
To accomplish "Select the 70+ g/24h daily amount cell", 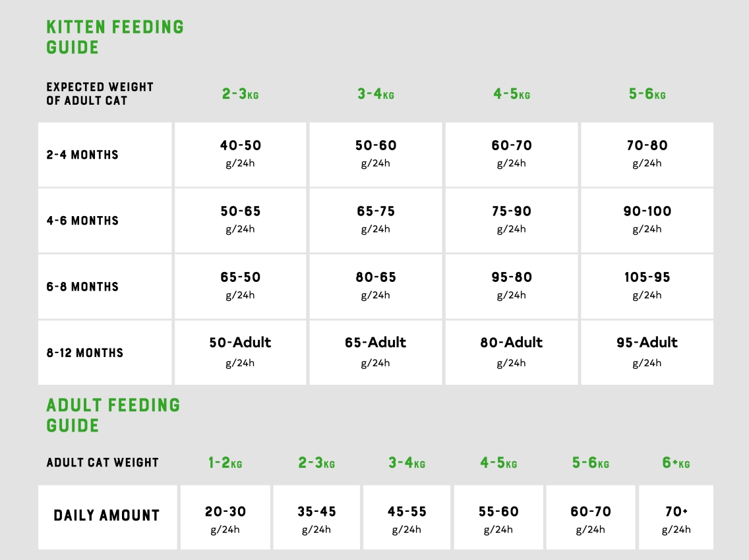I will click(676, 518).
